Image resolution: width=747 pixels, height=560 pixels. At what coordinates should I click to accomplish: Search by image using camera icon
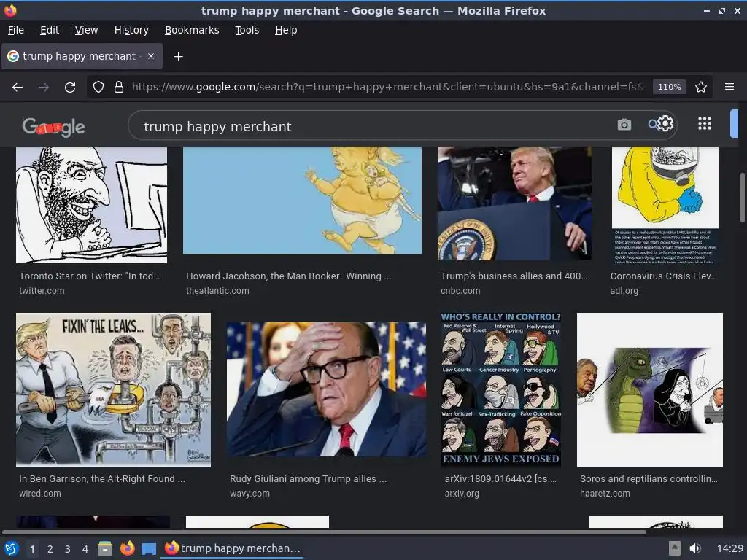point(624,125)
